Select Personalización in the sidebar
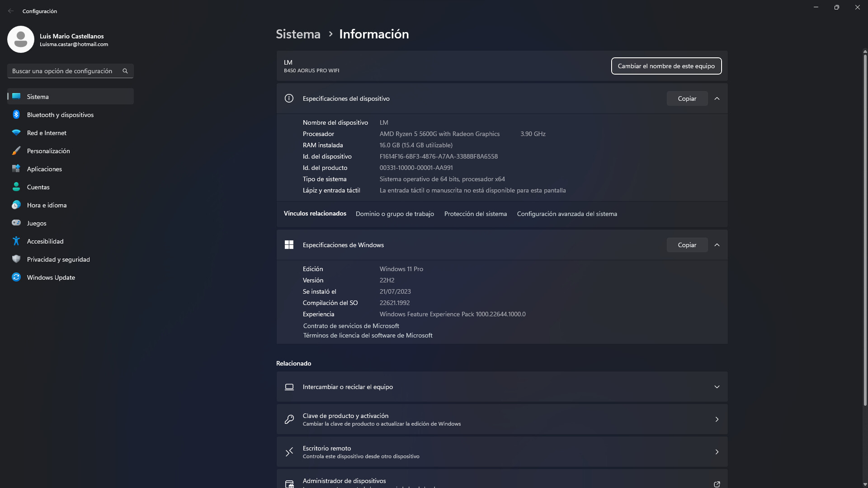The image size is (868, 488). [x=71, y=151]
